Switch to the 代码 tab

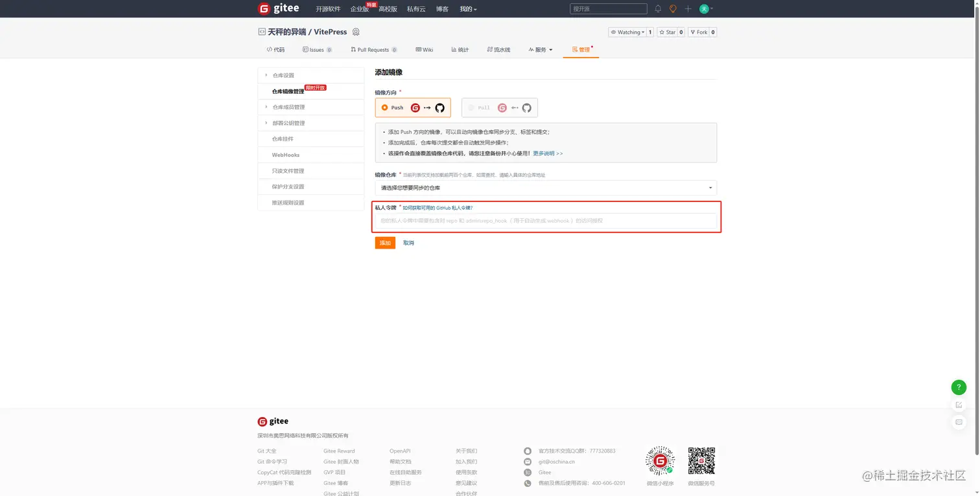click(x=275, y=49)
